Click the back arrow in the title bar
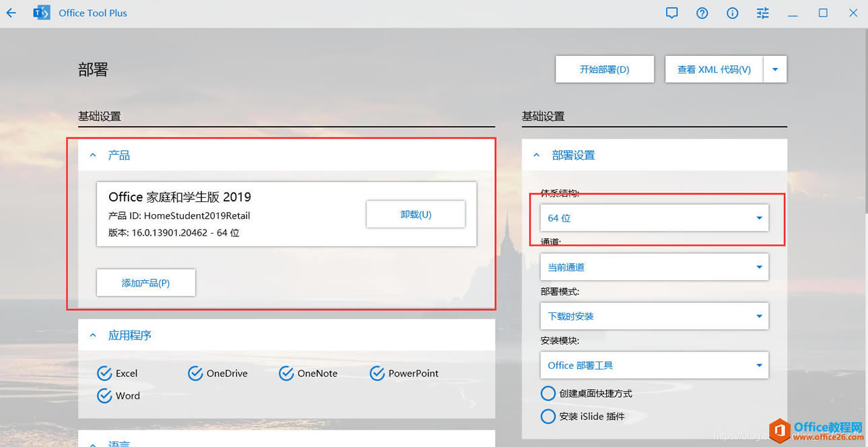This screenshot has width=868, height=447. 11,12
